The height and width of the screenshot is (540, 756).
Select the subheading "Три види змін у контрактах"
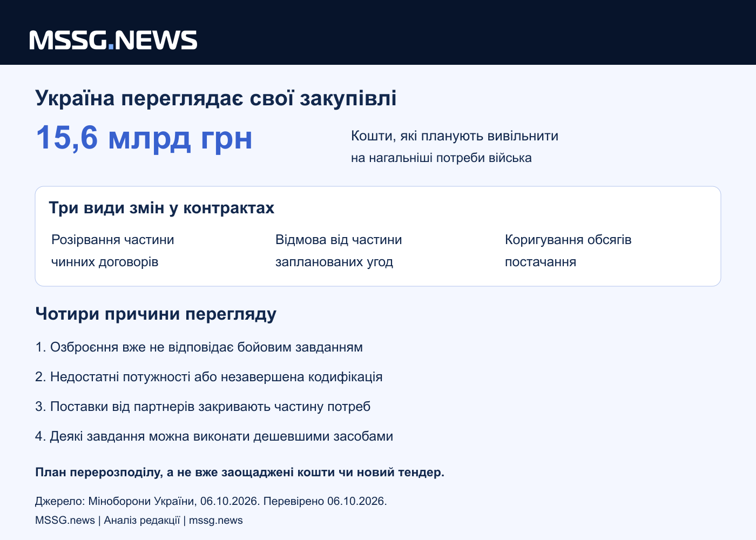[161, 208]
